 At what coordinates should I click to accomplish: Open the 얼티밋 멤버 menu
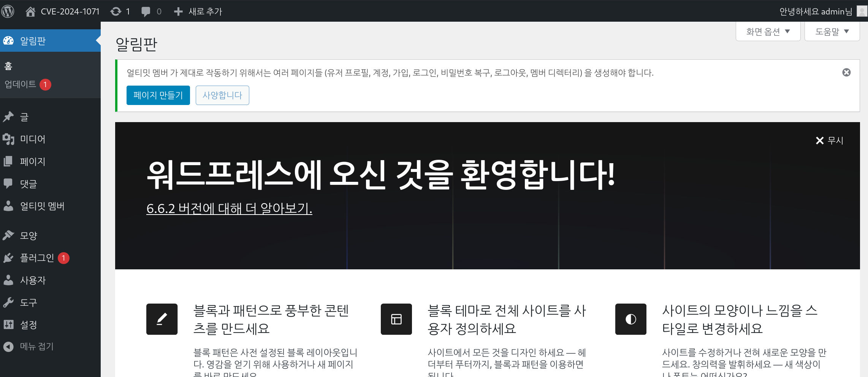coord(50,206)
